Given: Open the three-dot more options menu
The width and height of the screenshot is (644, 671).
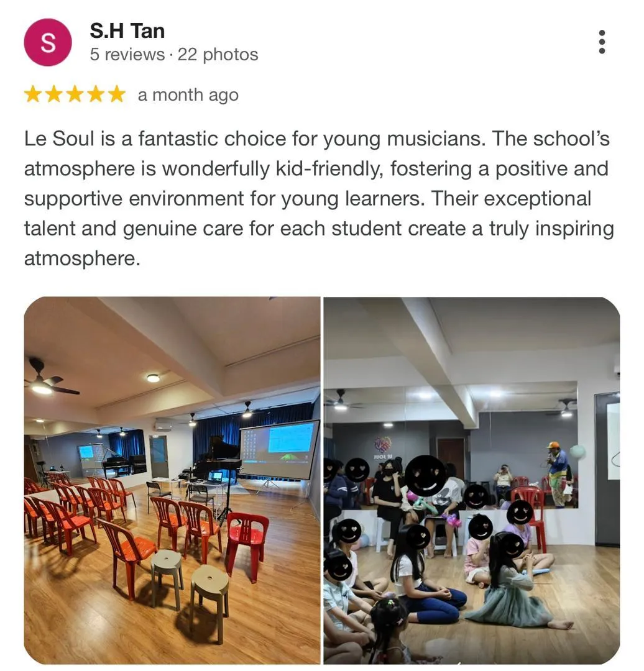Looking at the screenshot, I should pos(602,42).
